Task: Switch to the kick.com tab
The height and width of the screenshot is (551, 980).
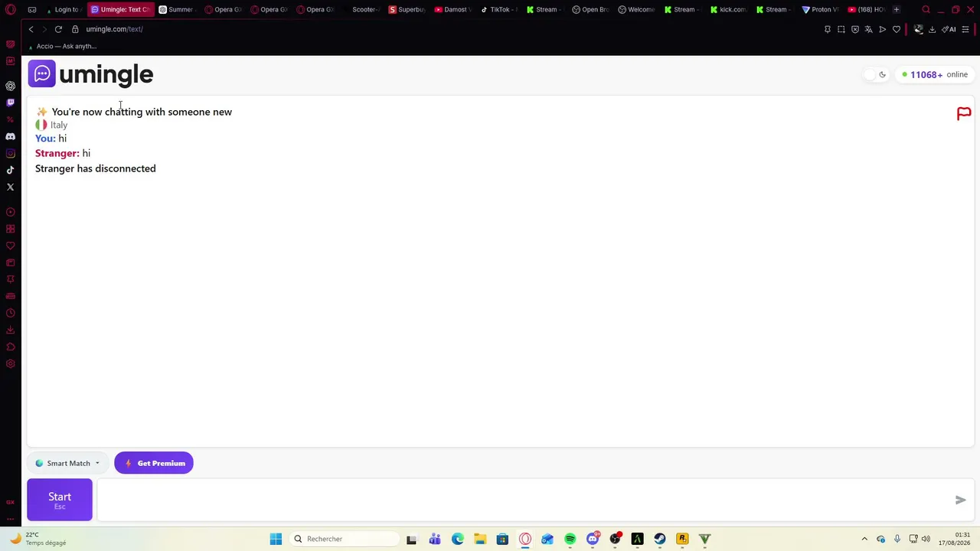Action: click(728, 9)
